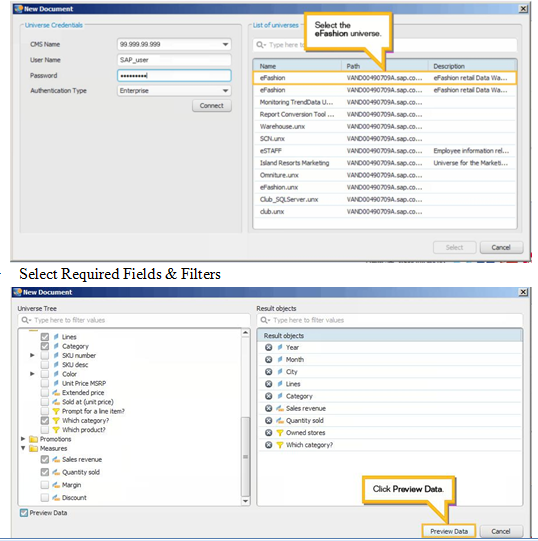Click the Universe Tree filter values field
538x541 pixels.
click(x=134, y=320)
